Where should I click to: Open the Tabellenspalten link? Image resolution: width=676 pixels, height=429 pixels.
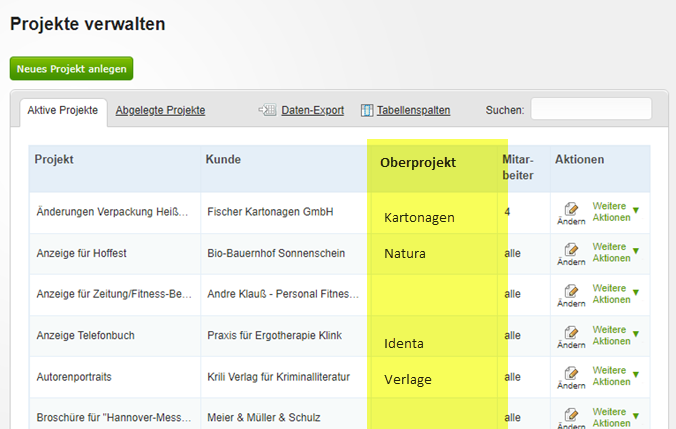tap(413, 110)
